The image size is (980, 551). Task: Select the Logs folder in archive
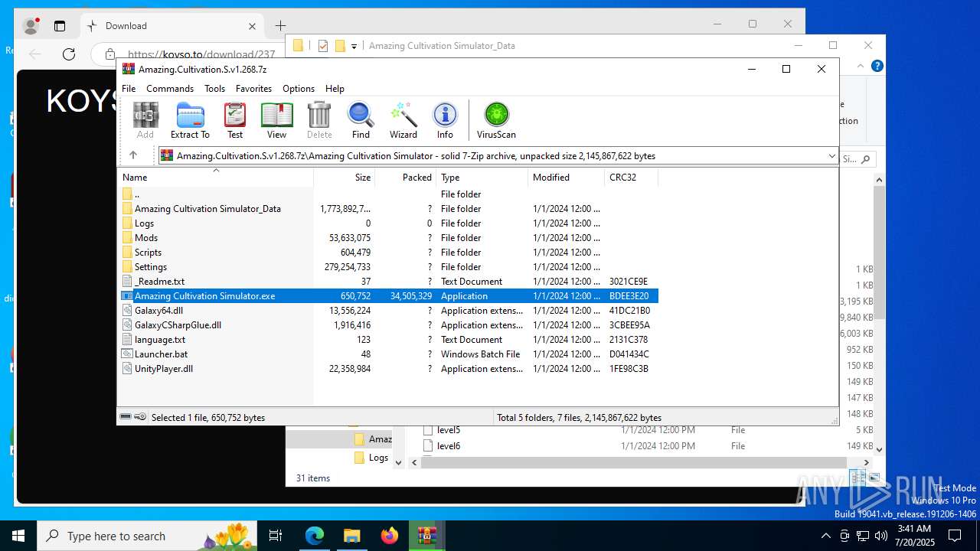click(x=389, y=223)
